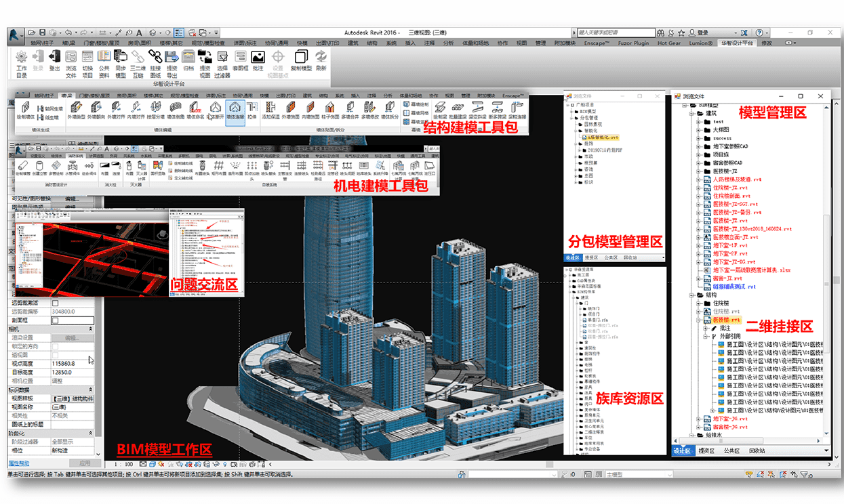844x504 pixels.
Task: Expand the 地下室参照CAD folder
Action: click(698, 146)
